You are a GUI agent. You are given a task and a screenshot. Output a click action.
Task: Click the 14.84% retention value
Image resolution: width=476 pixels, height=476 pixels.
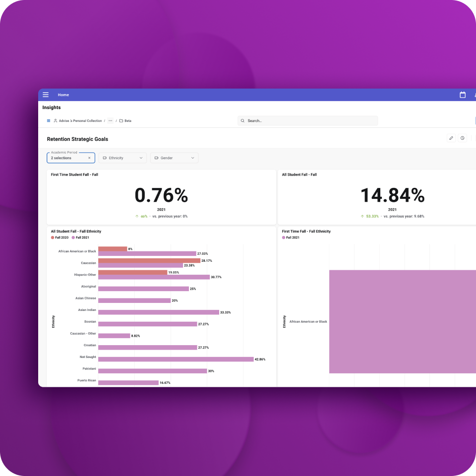(x=392, y=195)
